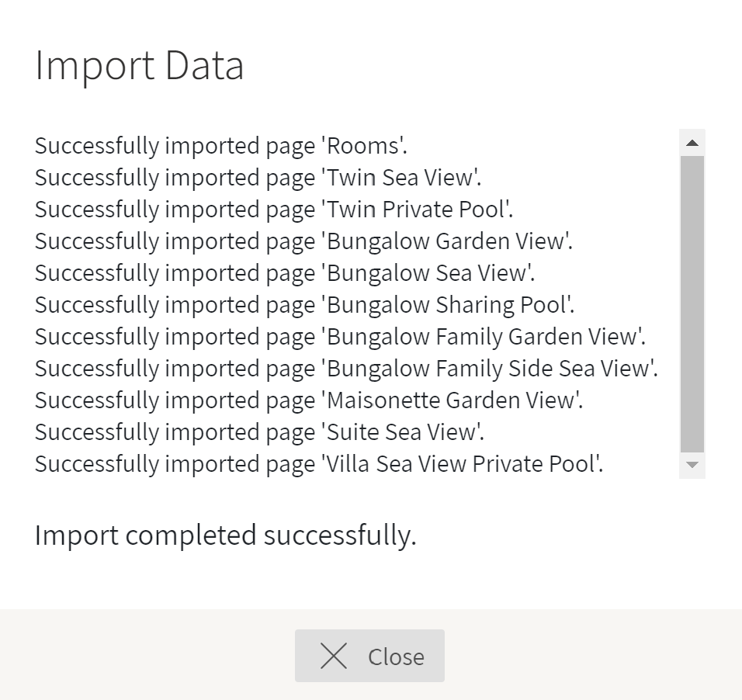Click the 'Bungalow Family Garden View' log entry
The width and height of the screenshot is (742, 700).
click(x=340, y=337)
